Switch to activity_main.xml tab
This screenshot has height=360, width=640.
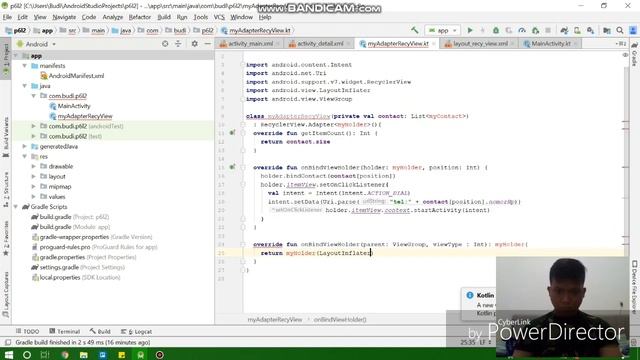pos(251,44)
